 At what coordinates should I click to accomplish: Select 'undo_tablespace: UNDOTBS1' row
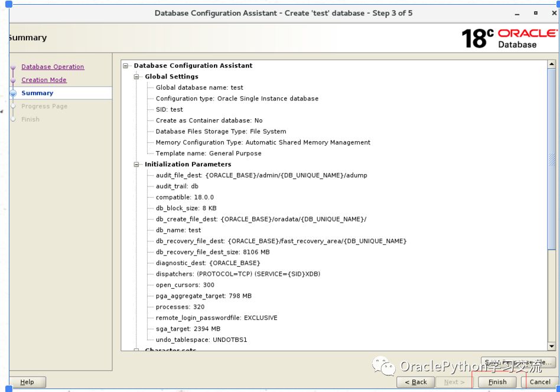[x=201, y=340]
